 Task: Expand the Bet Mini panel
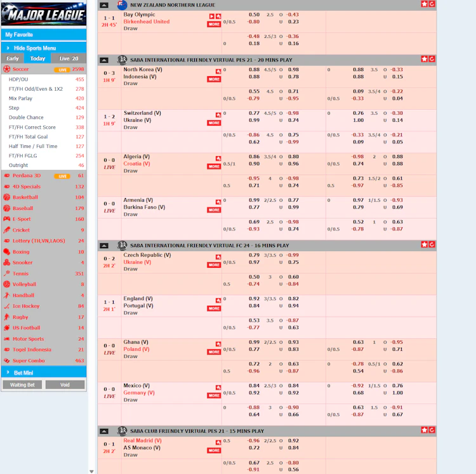[44, 372]
